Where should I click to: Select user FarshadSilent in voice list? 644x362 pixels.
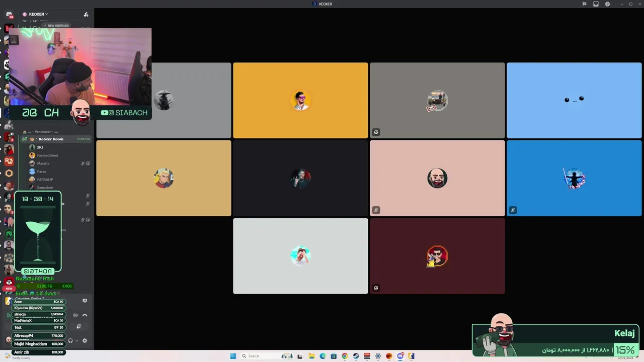pos(47,155)
